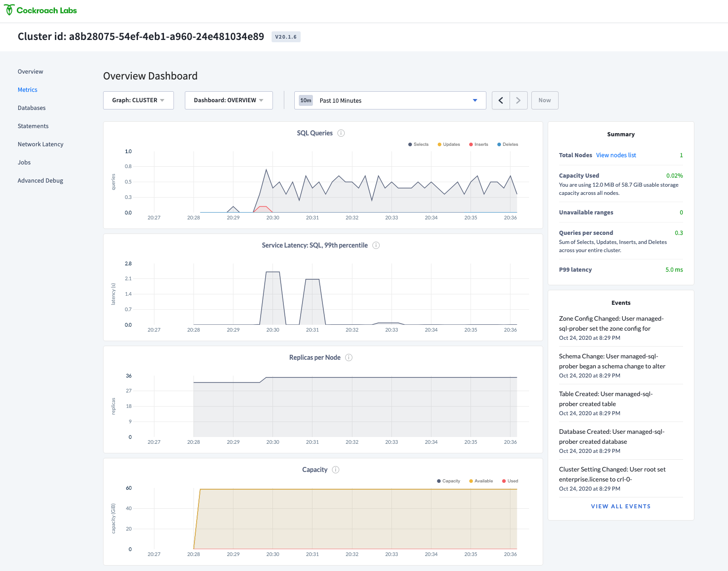This screenshot has width=728, height=571.
Task: Open Databases in the sidebar
Action: click(x=32, y=108)
